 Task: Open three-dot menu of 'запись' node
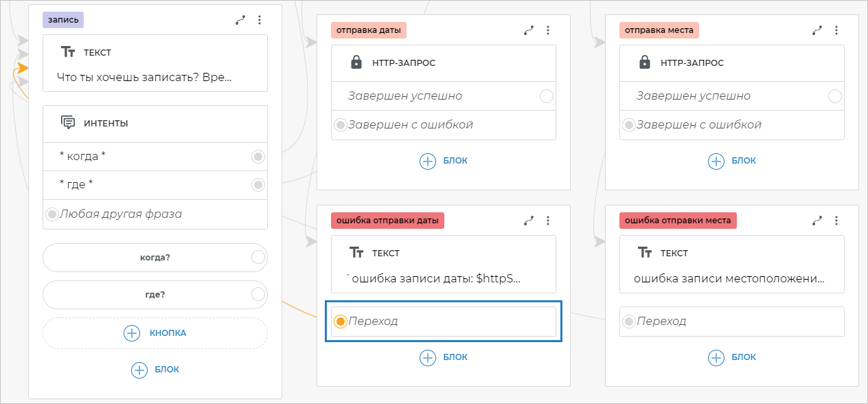259,21
